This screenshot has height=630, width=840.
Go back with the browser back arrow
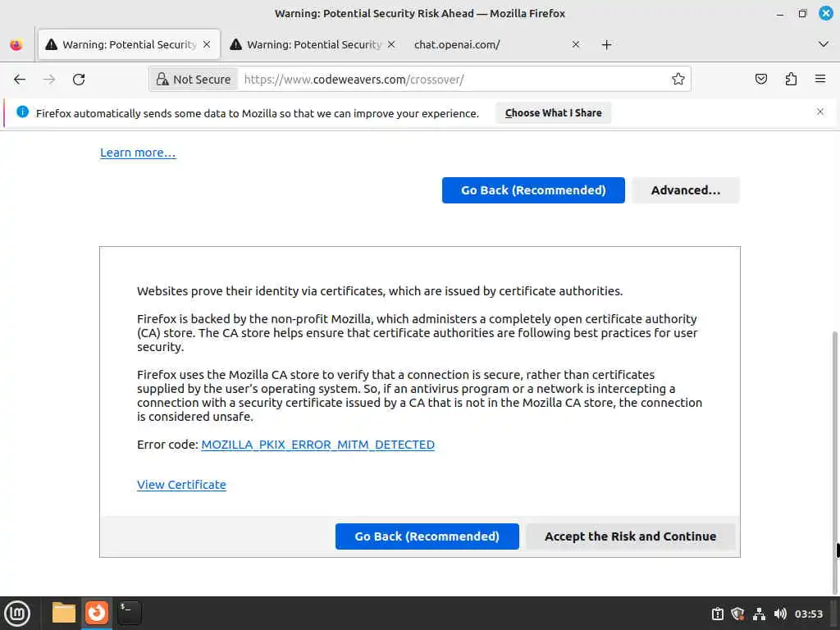20,80
